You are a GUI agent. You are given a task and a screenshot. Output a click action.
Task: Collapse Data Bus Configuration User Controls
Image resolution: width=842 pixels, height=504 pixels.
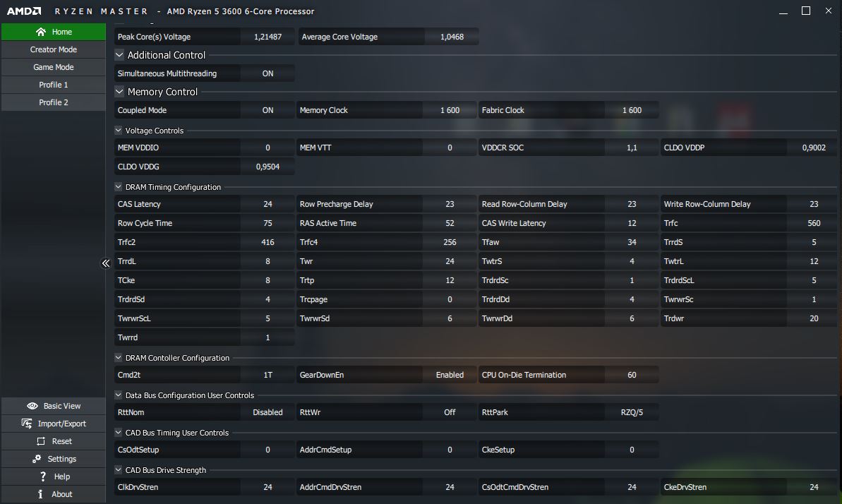coord(118,395)
